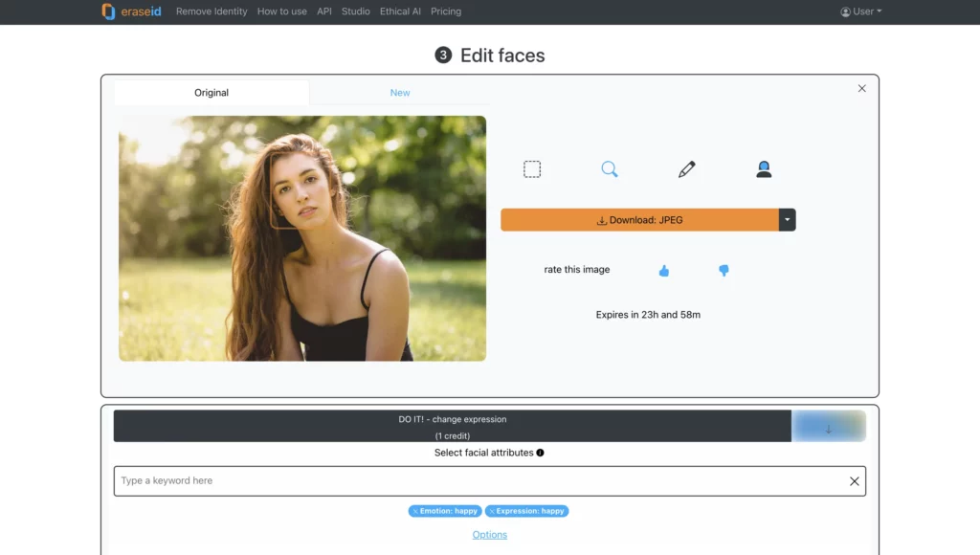Open the face avatar tool
This screenshot has height=555, width=980.
point(764,168)
